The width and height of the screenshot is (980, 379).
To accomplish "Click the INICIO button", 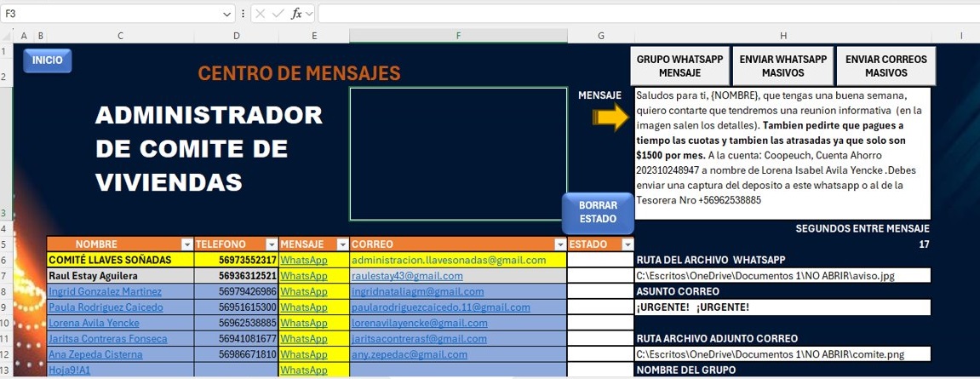I will (48, 60).
